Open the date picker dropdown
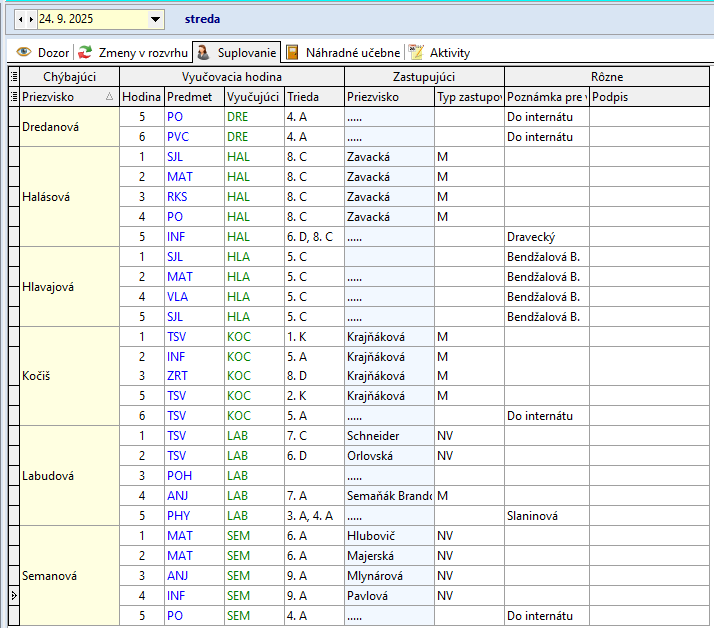The height and width of the screenshot is (628, 714). coord(155,19)
